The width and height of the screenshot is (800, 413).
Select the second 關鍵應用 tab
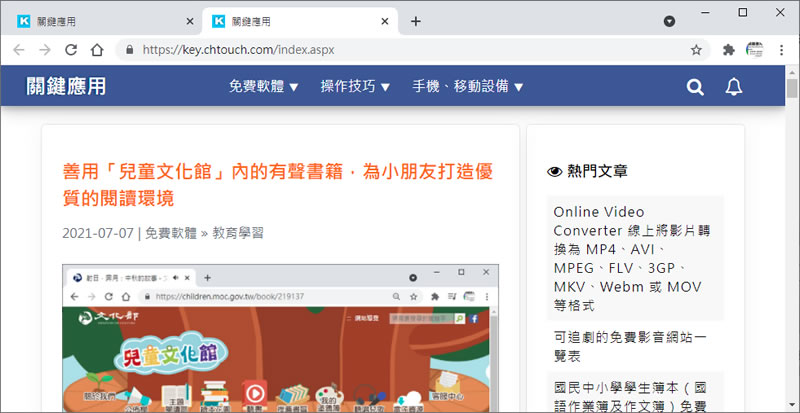[300, 21]
